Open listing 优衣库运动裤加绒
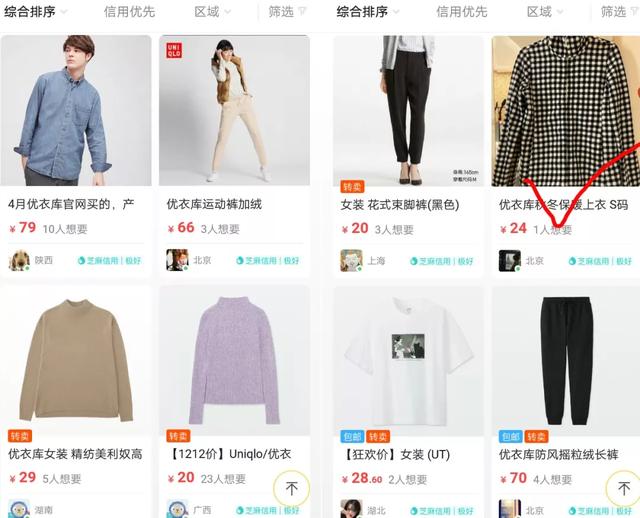The height and width of the screenshot is (518, 640). pos(214,204)
